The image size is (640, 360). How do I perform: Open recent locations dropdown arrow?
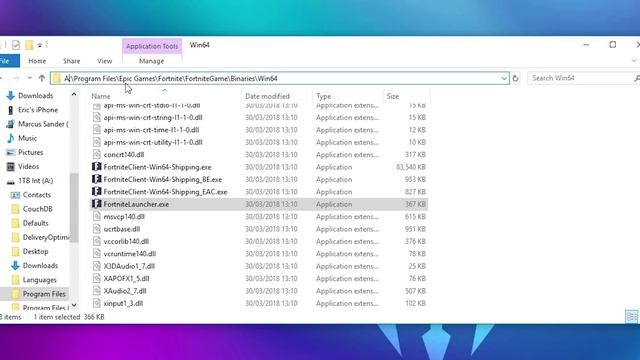click(x=29, y=78)
